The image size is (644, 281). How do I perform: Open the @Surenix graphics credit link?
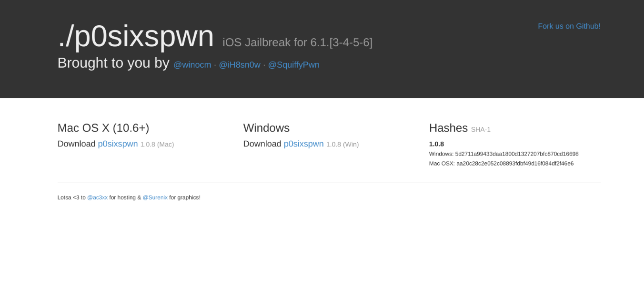point(155,198)
